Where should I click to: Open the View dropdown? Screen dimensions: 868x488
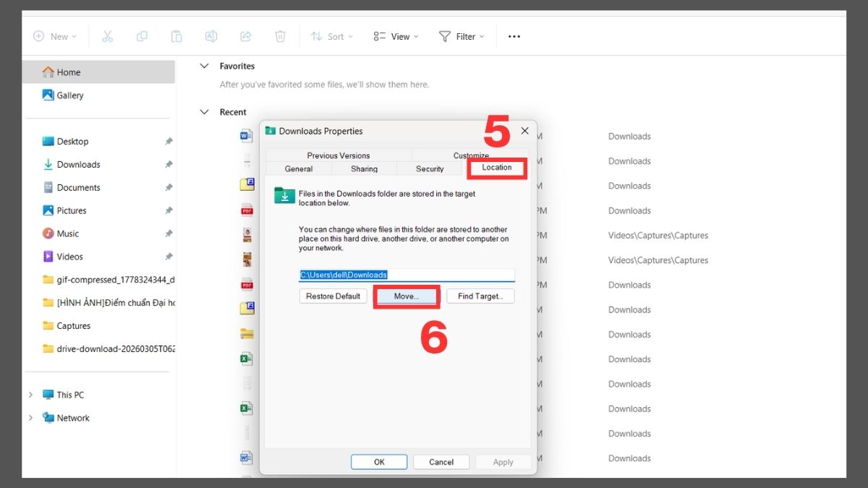click(396, 36)
